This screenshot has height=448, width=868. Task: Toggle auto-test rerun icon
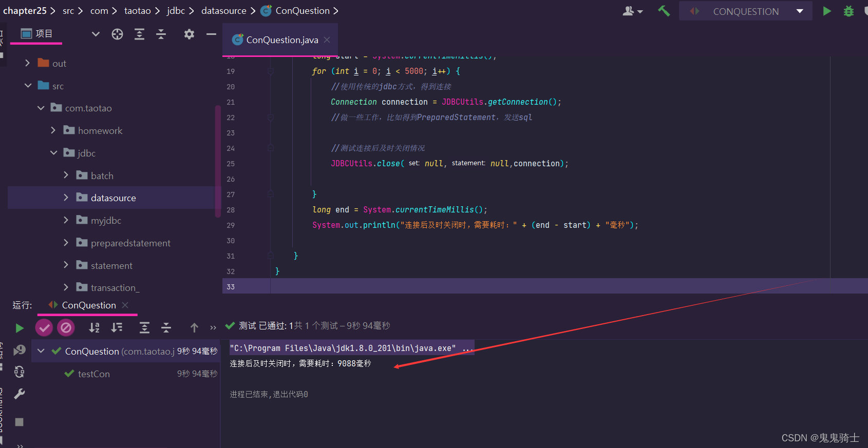tap(19, 372)
